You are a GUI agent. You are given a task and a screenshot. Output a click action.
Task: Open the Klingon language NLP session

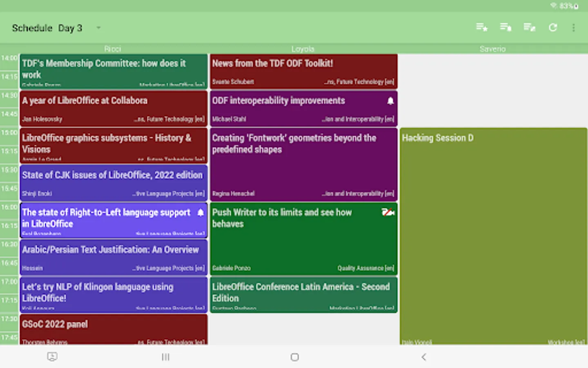(x=114, y=294)
